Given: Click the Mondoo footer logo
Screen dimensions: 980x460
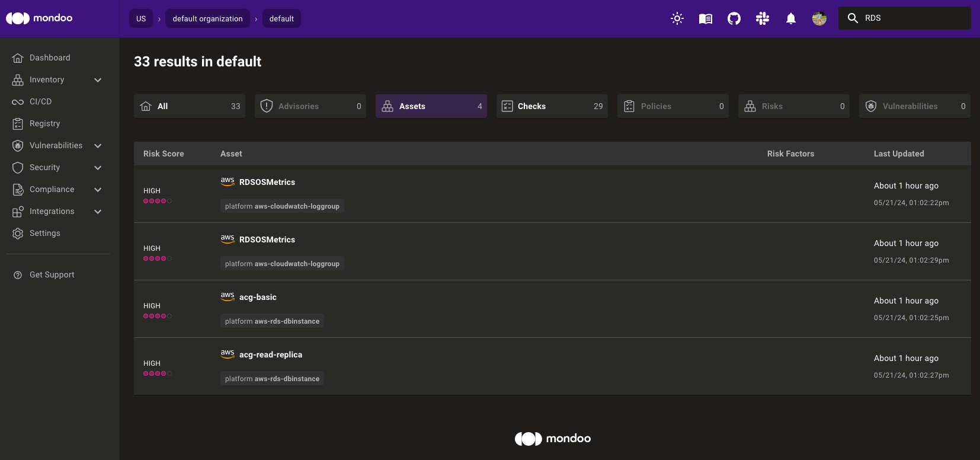Looking at the screenshot, I should 552,439.
